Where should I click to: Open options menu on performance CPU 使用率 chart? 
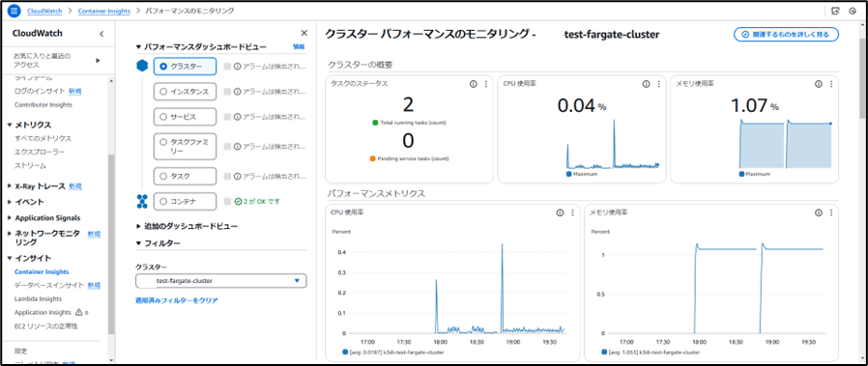coord(572,212)
